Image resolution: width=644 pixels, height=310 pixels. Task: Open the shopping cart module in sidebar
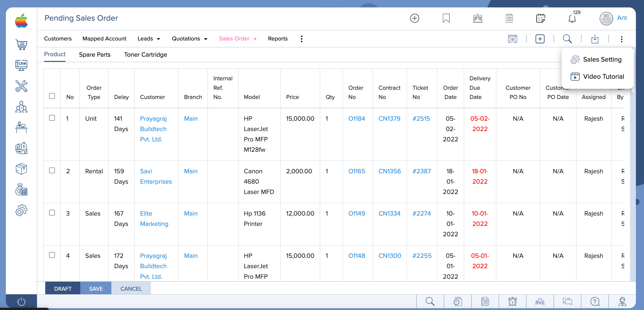coord(21,45)
